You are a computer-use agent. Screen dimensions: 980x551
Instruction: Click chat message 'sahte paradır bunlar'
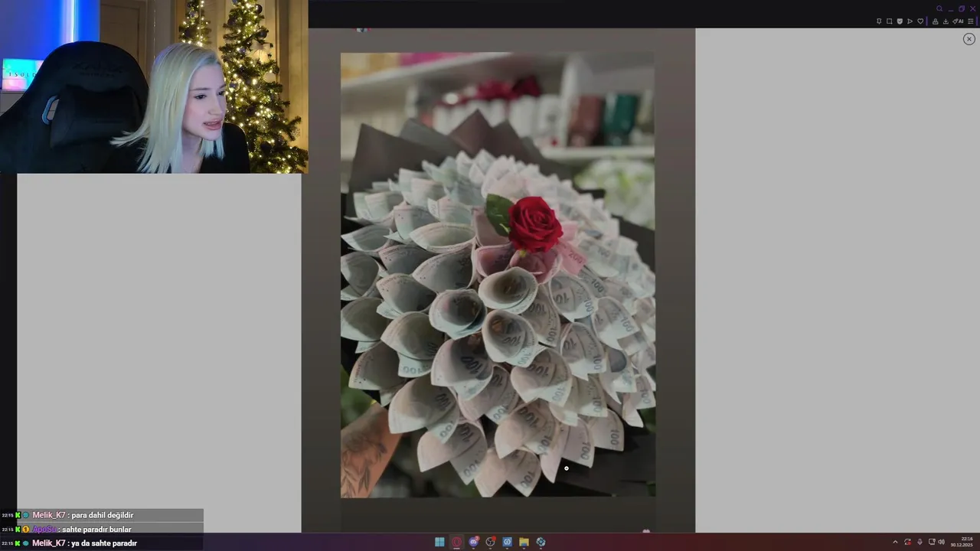tap(96, 529)
